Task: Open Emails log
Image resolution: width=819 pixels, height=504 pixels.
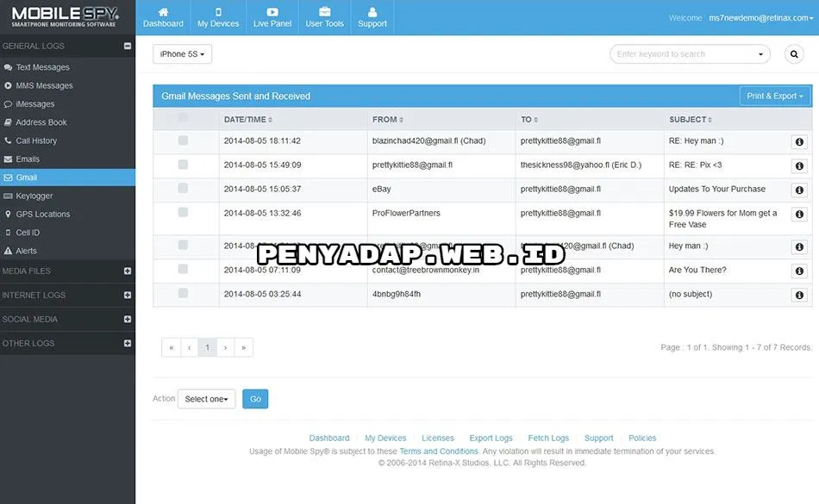Action: 28,159
